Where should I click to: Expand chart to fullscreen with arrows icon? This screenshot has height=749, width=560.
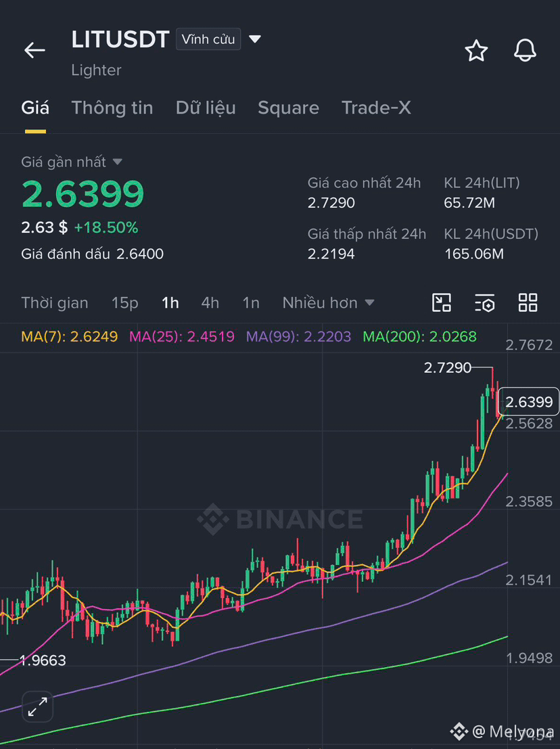[x=38, y=706]
